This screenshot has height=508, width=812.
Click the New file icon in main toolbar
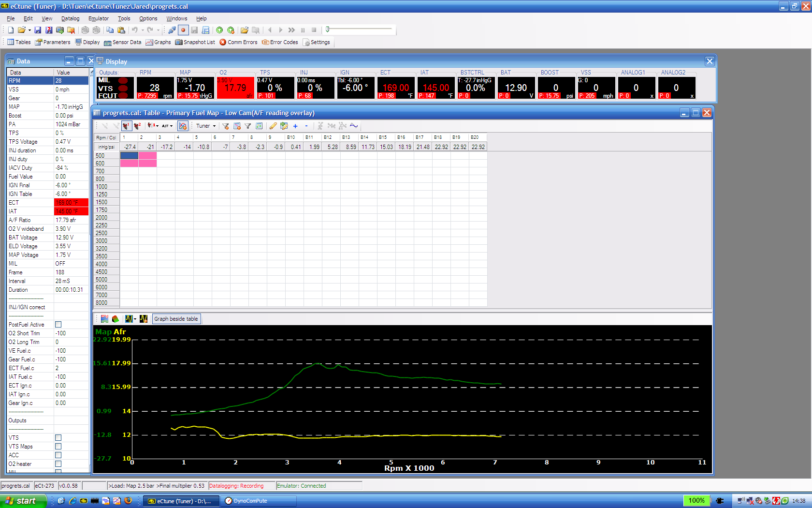[x=11, y=30]
